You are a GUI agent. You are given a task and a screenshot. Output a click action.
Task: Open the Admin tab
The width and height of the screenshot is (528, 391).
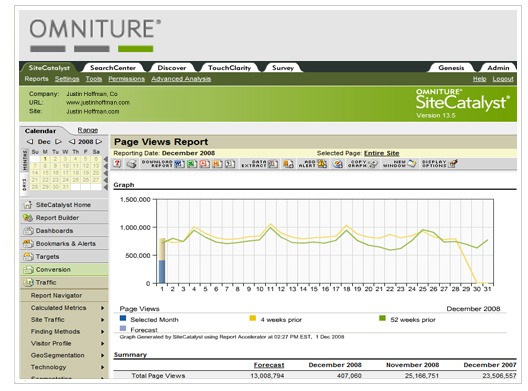coord(498,68)
